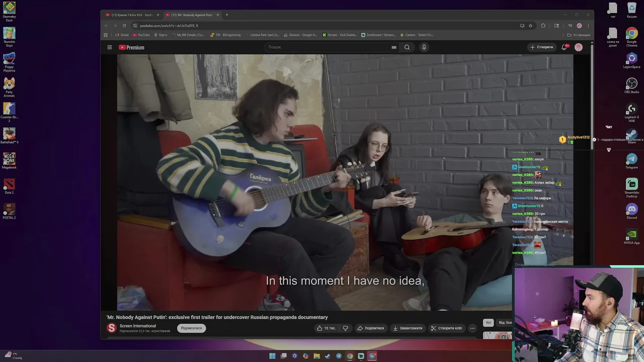644x362 pixels.
Task: Open the YouTube hamburger guide menu
Action: (x=109, y=47)
